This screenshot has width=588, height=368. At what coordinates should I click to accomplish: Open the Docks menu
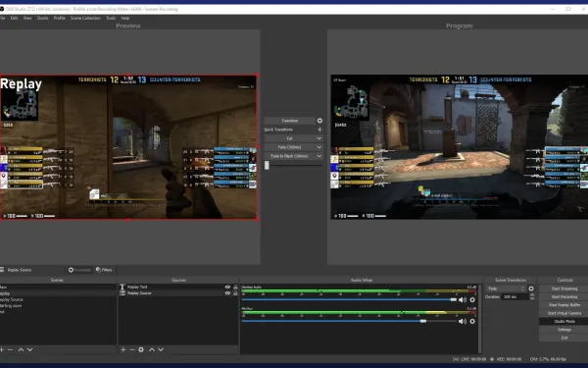42,18
